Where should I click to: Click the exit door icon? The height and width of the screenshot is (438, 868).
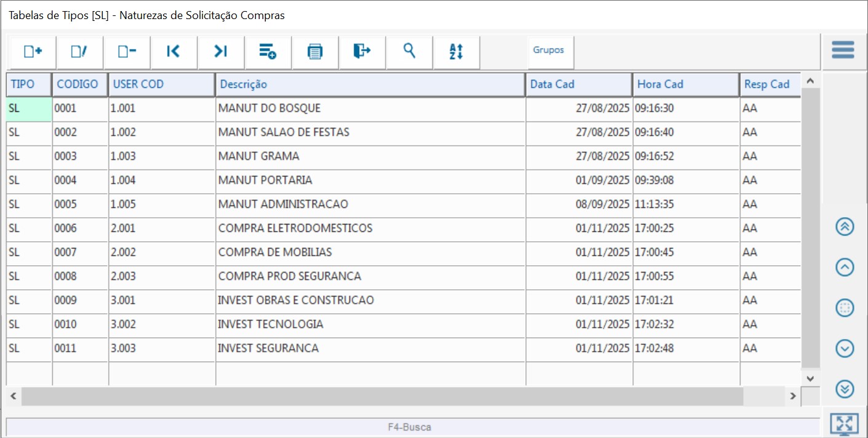[x=362, y=52]
